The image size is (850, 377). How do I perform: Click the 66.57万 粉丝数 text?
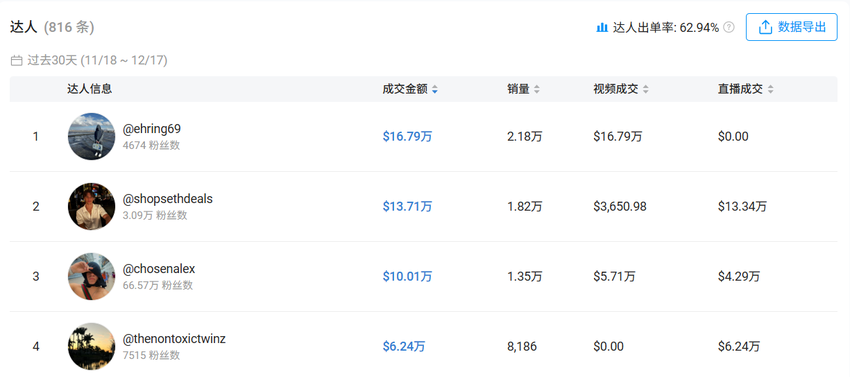pyautogui.click(x=158, y=285)
